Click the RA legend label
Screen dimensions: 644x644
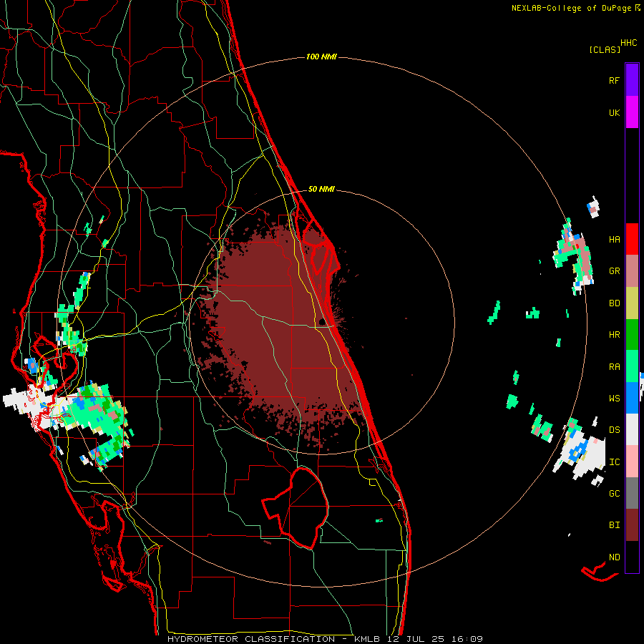point(614,366)
